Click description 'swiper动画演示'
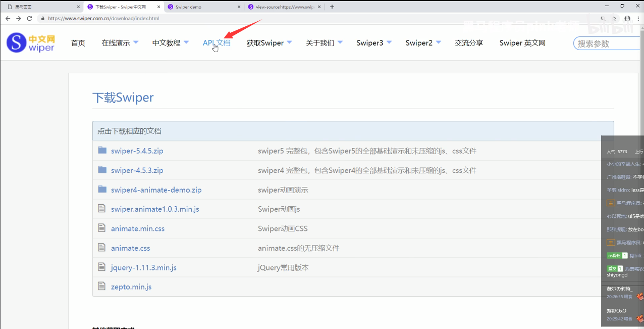Screen dimensions: 644x329 coord(283,190)
